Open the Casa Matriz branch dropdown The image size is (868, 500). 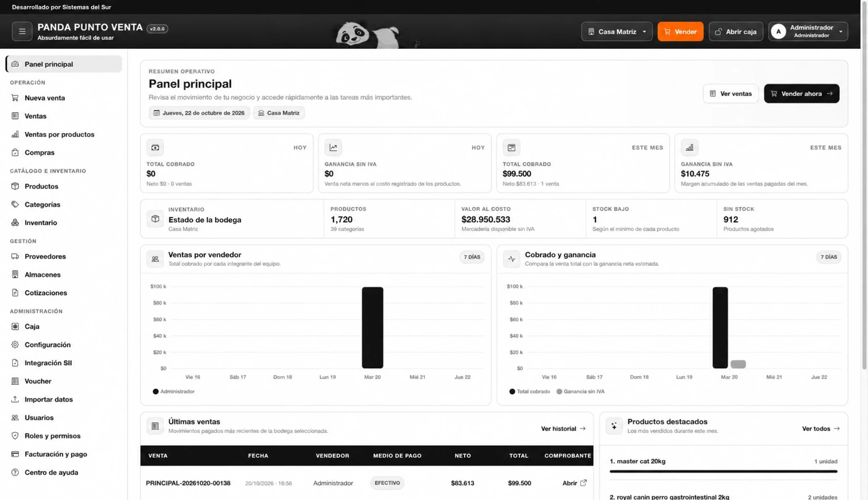(617, 32)
